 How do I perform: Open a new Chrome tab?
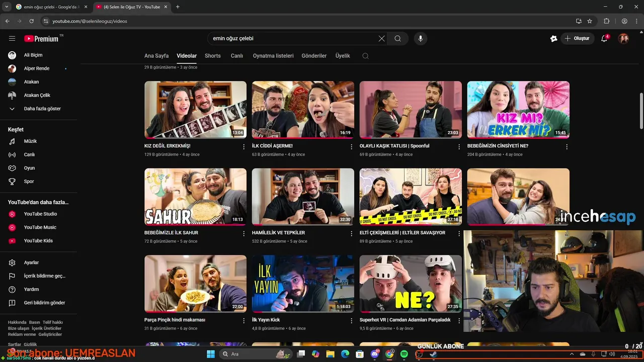178,7
